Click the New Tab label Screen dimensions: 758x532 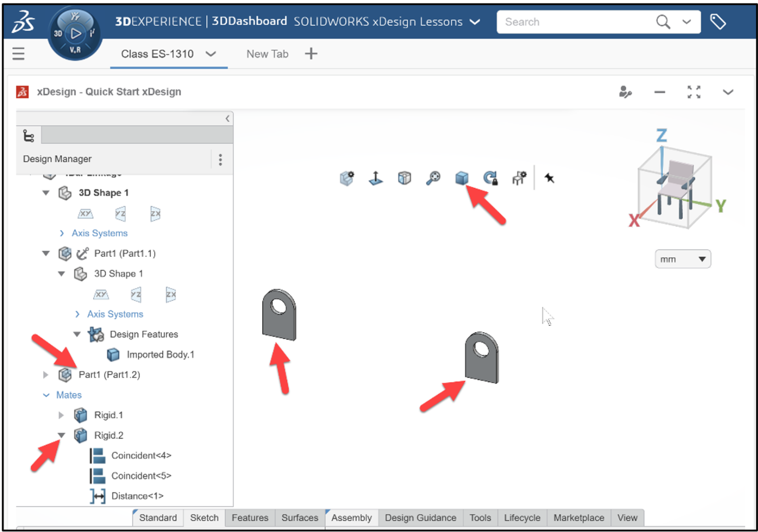point(267,54)
